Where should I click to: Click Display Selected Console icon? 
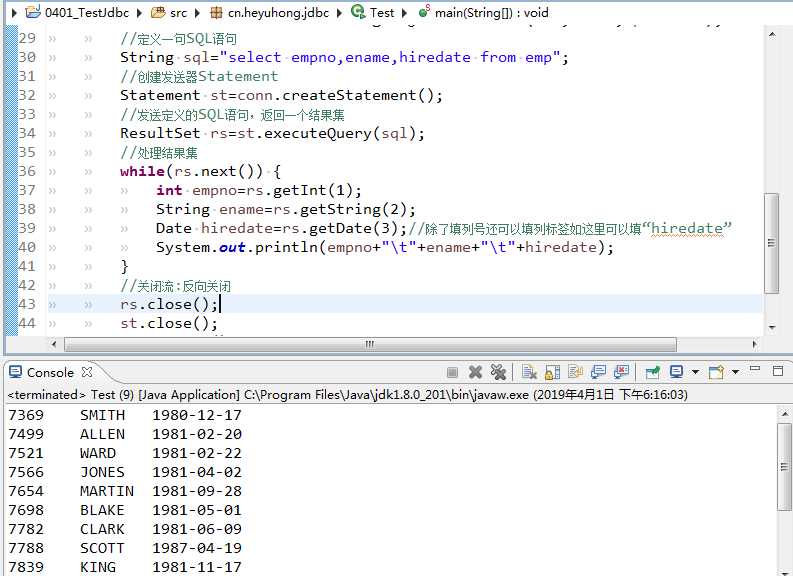(676, 372)
